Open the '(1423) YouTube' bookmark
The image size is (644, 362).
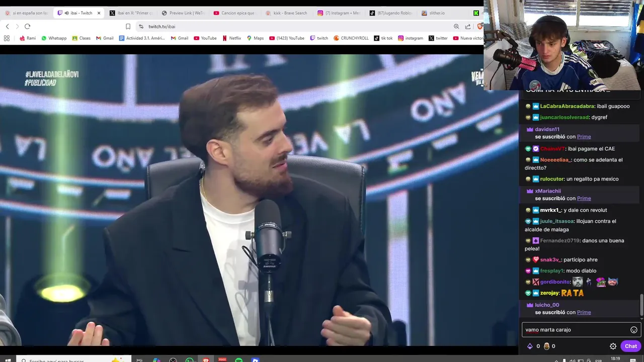click(x=287, y=38)
